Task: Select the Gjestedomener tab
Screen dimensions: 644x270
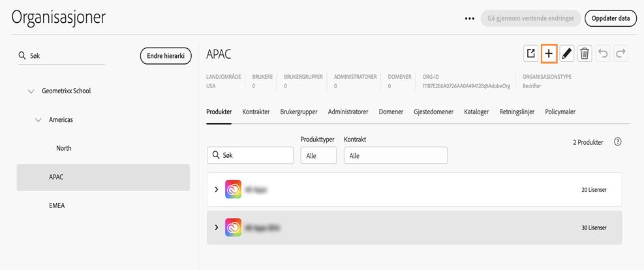Action: pyautogui.click(x=434, y=112)
